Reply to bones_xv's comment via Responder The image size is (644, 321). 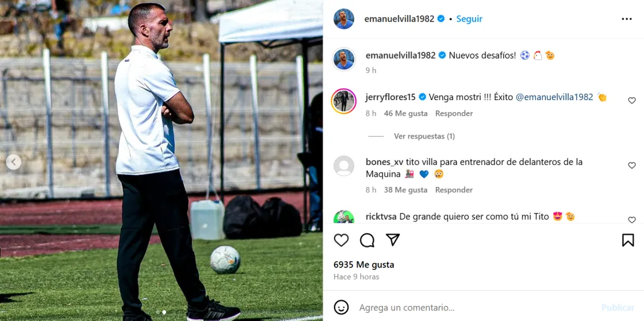454,190
